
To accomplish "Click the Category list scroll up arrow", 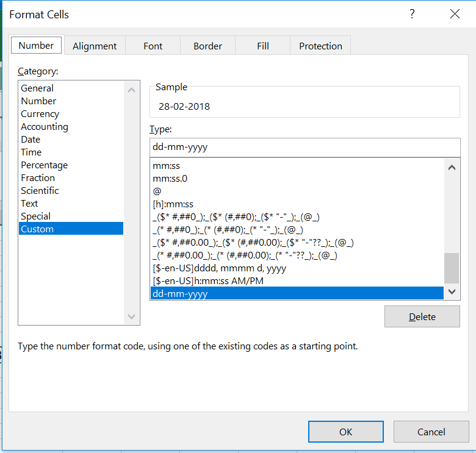I will (x=131, y=90).
